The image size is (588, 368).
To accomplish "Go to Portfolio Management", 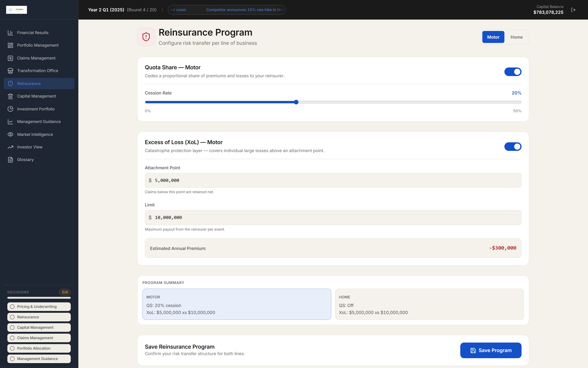I will pyautogui.click(x=39, y=45).
